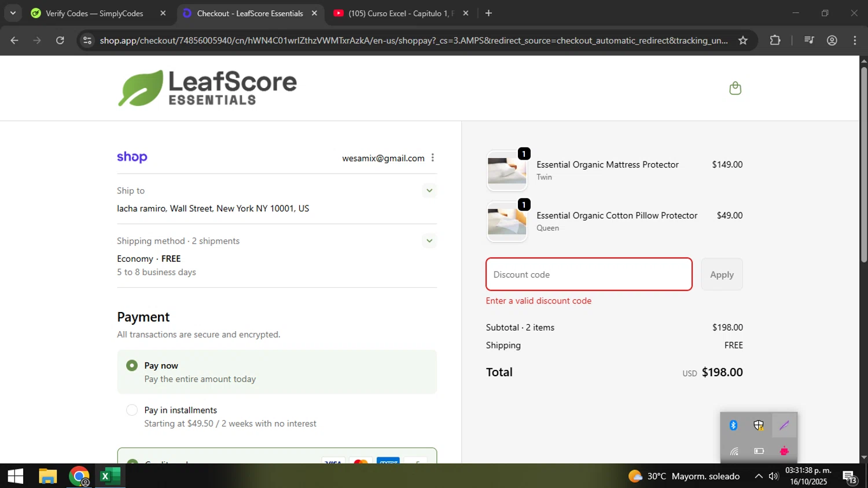Click $149.00 mattress protector price
868x488 pixels.
click(727, 164)
